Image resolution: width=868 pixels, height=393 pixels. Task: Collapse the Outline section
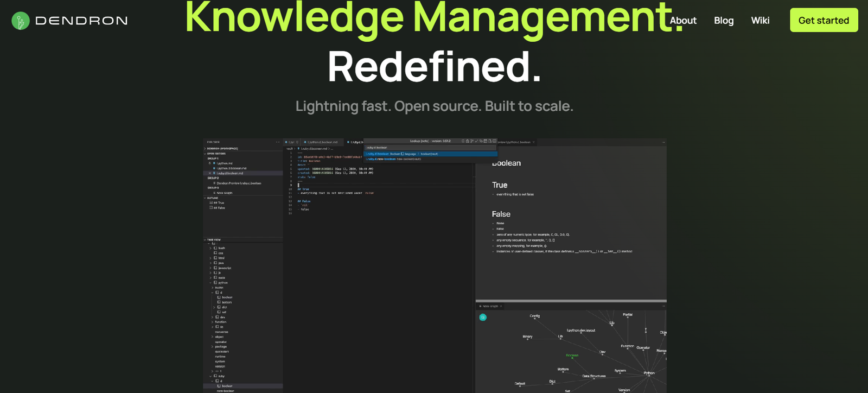(205, 198)
